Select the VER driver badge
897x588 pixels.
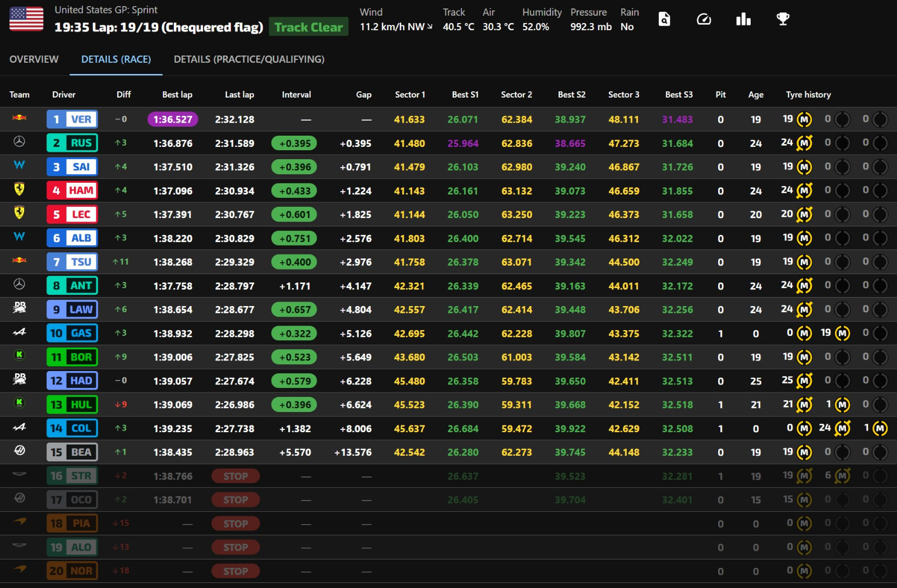point(72,119)
